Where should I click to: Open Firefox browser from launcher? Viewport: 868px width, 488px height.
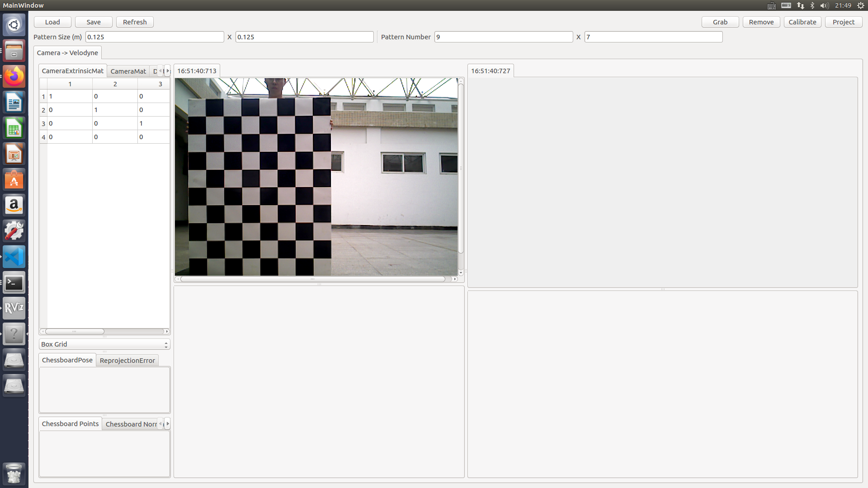tap(14, 77)
